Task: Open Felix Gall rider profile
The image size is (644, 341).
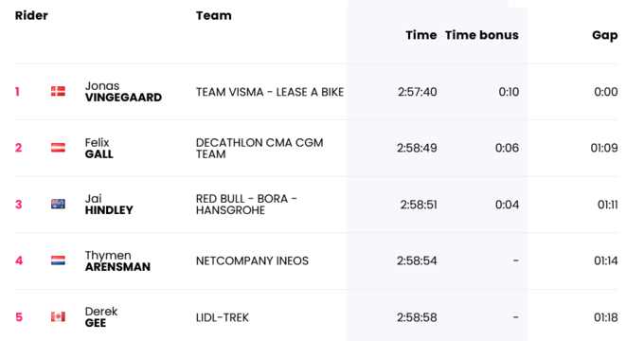Action: click(99, 148)
